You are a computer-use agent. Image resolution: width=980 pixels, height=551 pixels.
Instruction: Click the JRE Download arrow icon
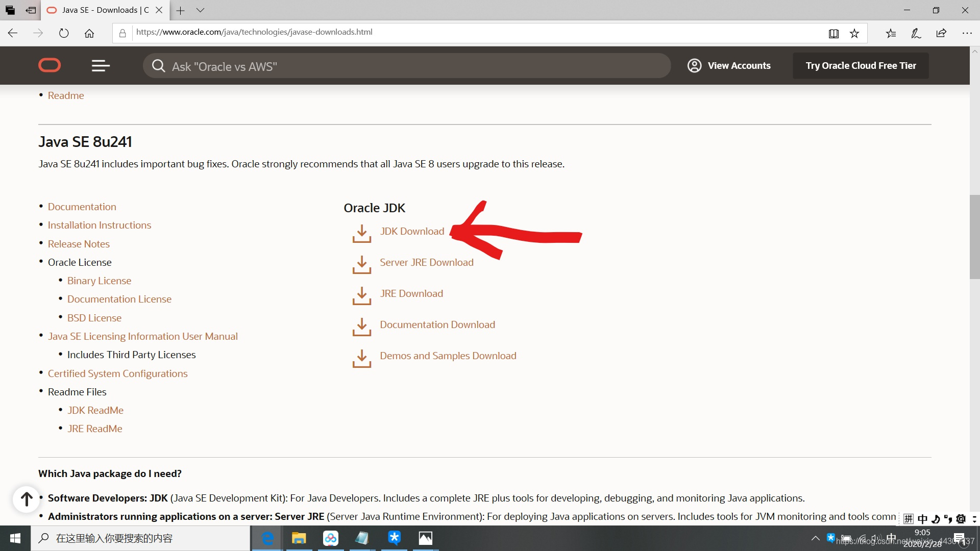(x=362, y=295)
